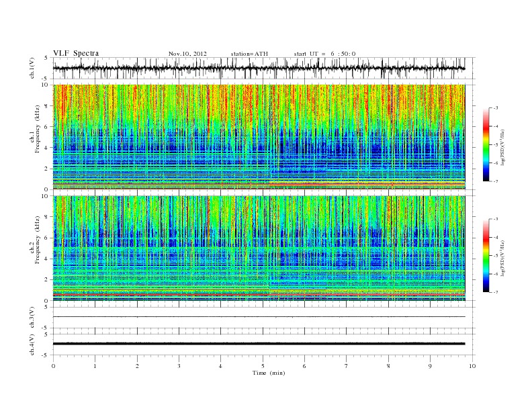Click the "9" tick on the time axis
The width and height of the screenshot is (532, 411).
click(x=430, y=366)
